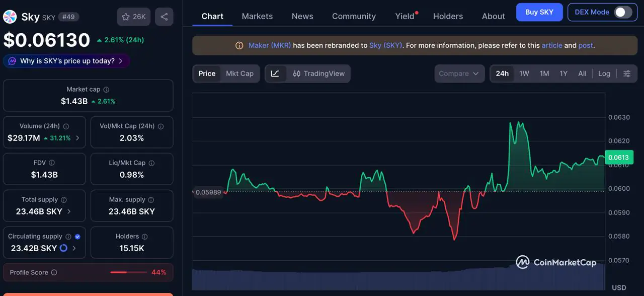Click info icon beside Volume (24h)
Image resolution: width=644 pixels, height=296 pixels.
(x=66, y=126)
